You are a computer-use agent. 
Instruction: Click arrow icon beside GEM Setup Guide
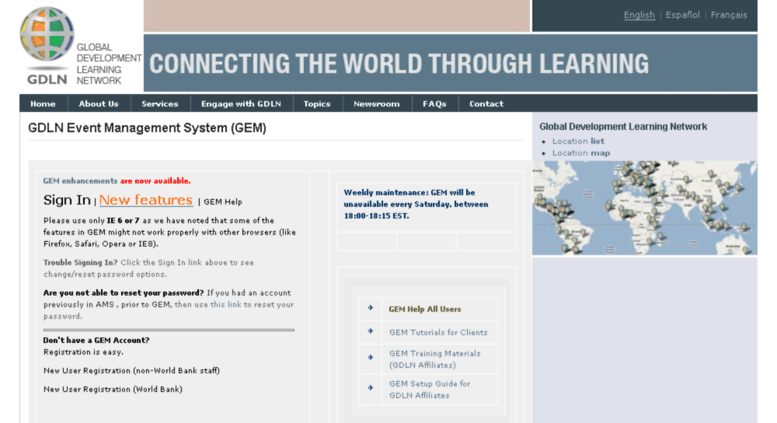coord(370,388)
